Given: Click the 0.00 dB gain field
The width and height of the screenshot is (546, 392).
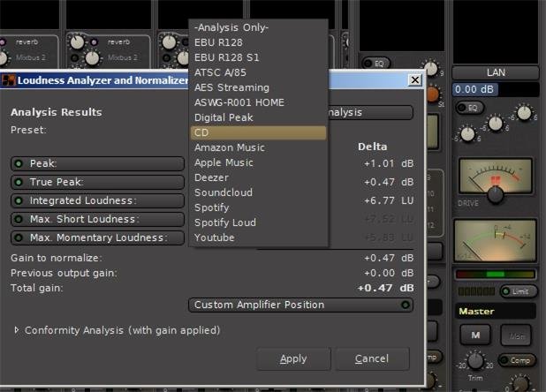Looking at the screenshot, I should point(496,89).
